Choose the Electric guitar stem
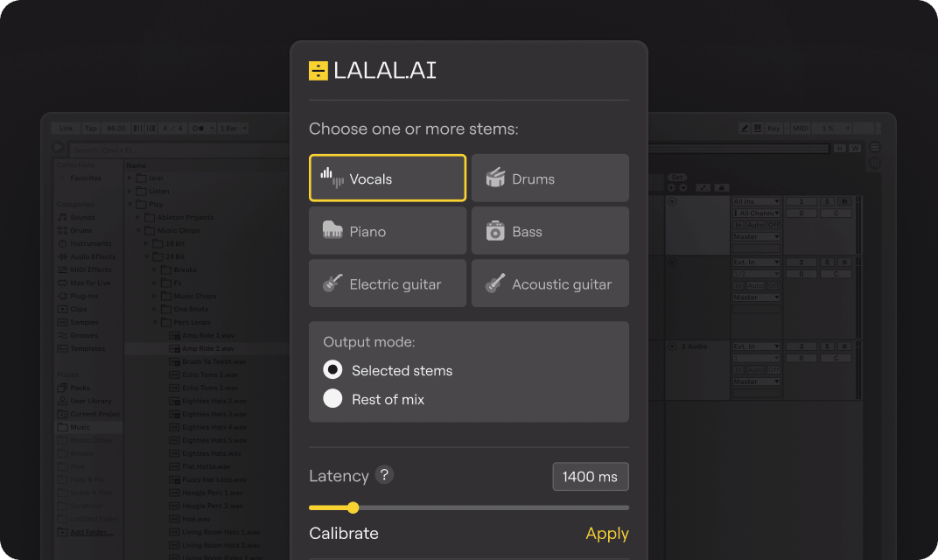938x560 pixels. coord(387,283)
